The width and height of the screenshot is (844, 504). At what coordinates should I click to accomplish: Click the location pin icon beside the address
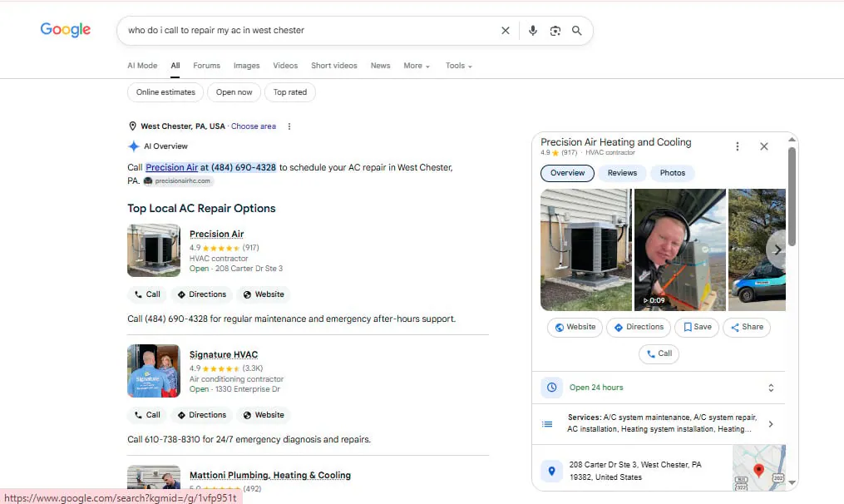[552, 472]
